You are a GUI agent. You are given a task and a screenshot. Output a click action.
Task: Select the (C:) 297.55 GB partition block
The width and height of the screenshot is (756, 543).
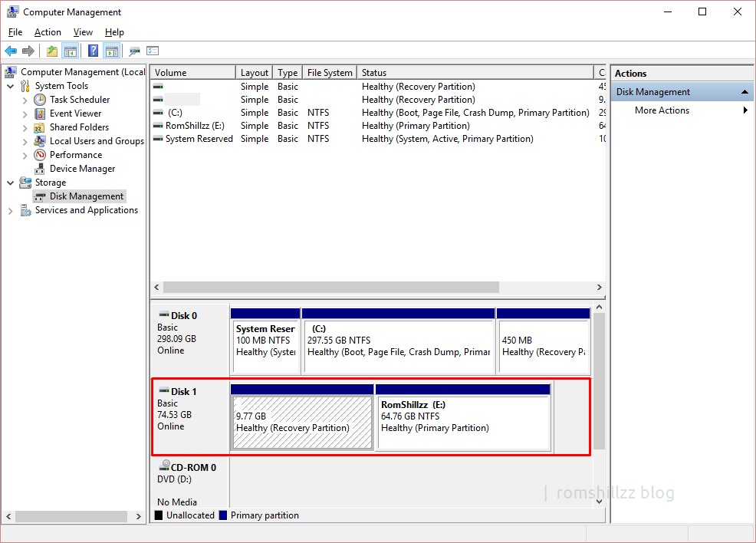[x=399, y=341]
